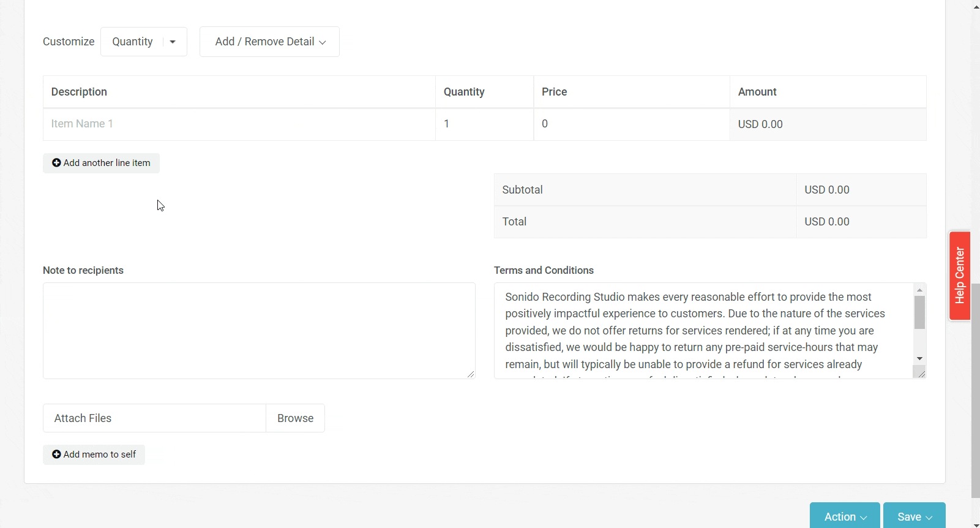Expand the Save button options
This screenshot has height=528, width=980.
914,516
